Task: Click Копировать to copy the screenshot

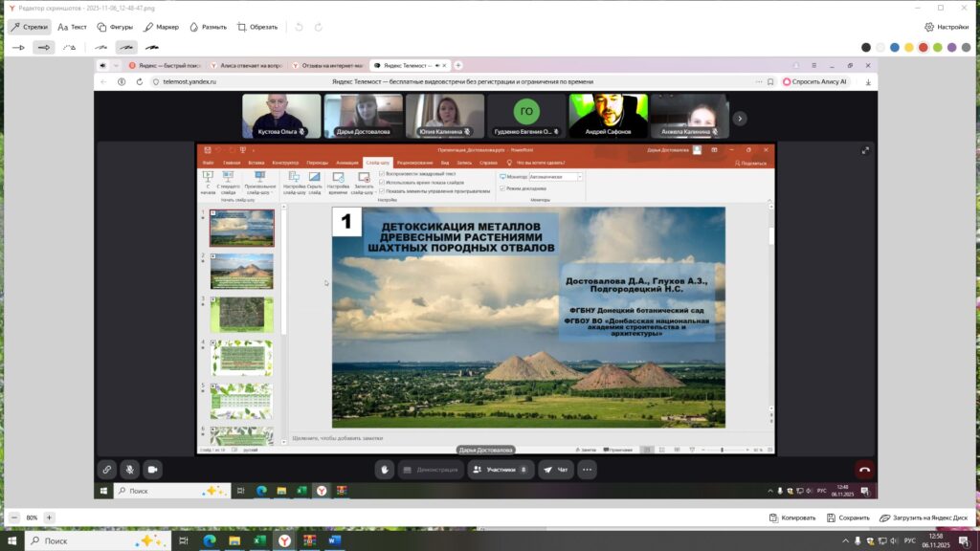Action: click(x=791, y=518)
